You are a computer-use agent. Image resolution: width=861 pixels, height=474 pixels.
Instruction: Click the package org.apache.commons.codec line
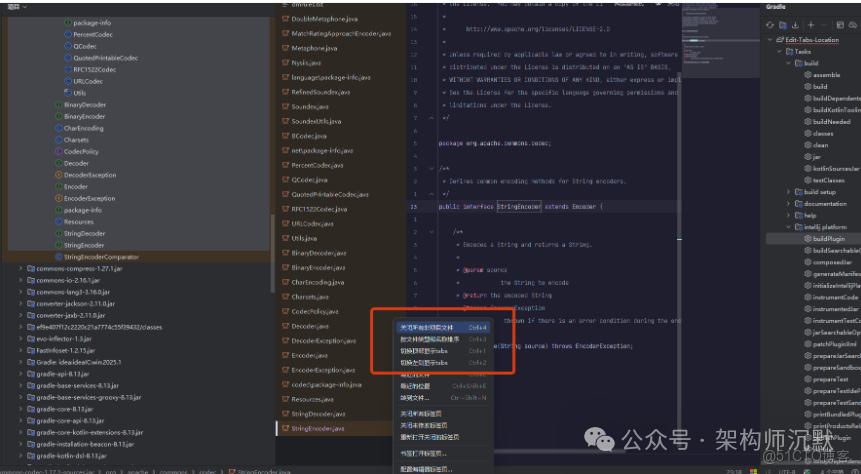[494, 143]
